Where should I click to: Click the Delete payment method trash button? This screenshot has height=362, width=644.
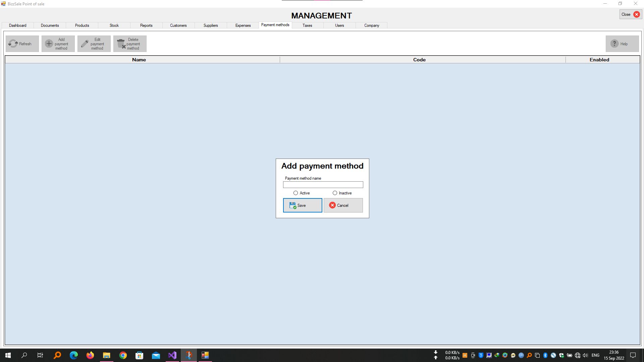pos(130,44)
